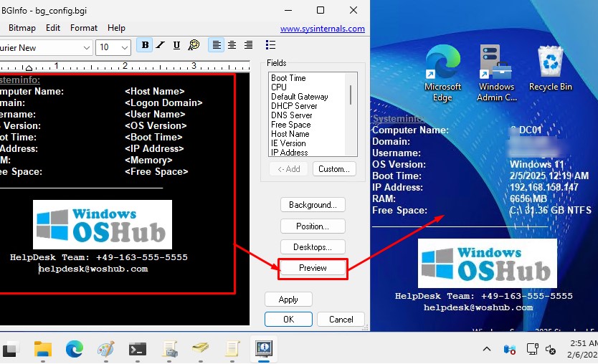The height and width of the screenshot is (364, 598).
Task: Select the Windows OSHub logo in editor
Action: 103,224
